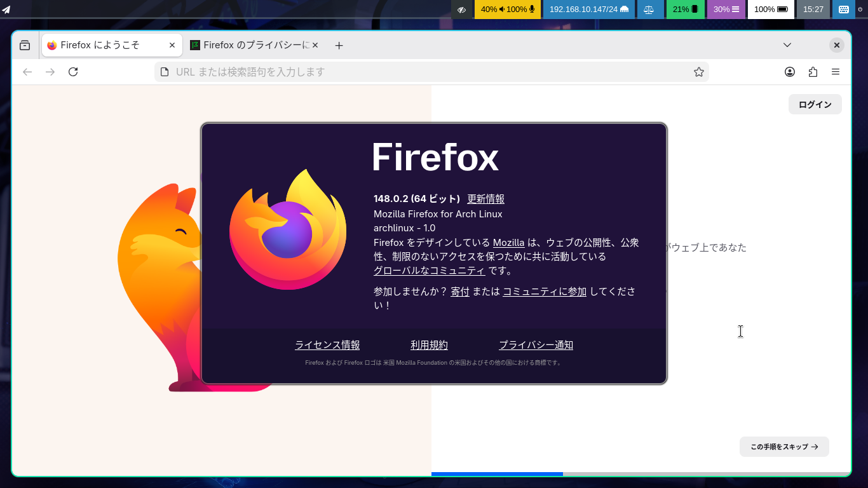Reload the page with the refresh icon

(x=73, y=72)
